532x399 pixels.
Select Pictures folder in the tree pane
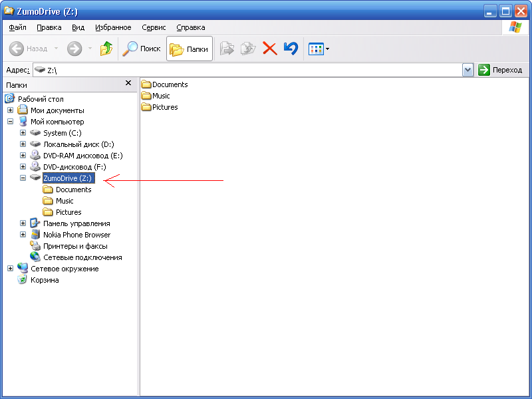pos(68,212)
